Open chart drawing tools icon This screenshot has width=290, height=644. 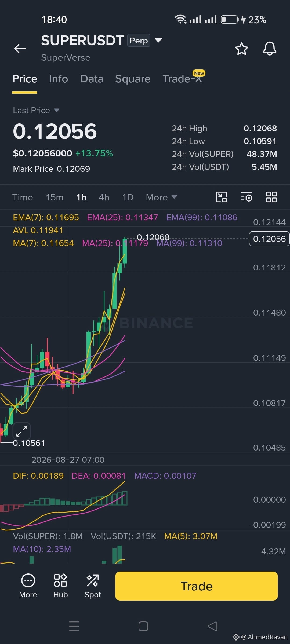222,197
